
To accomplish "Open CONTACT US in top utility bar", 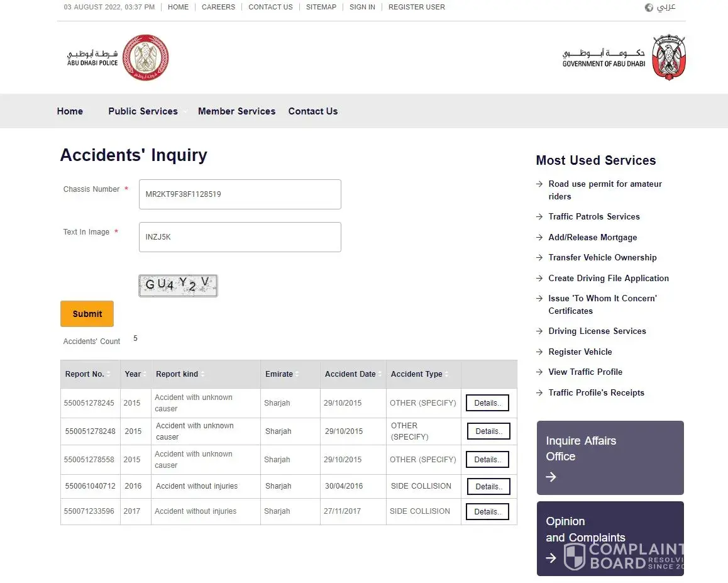I will coord(271,7).
